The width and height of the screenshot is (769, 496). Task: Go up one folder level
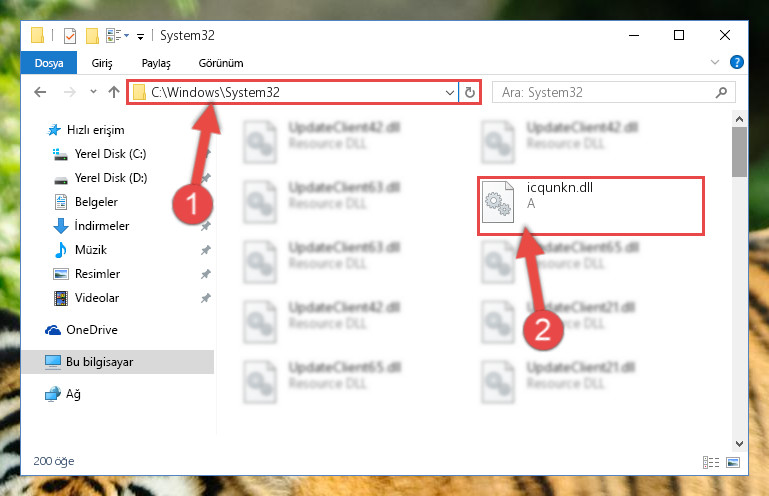click(114, 92)
